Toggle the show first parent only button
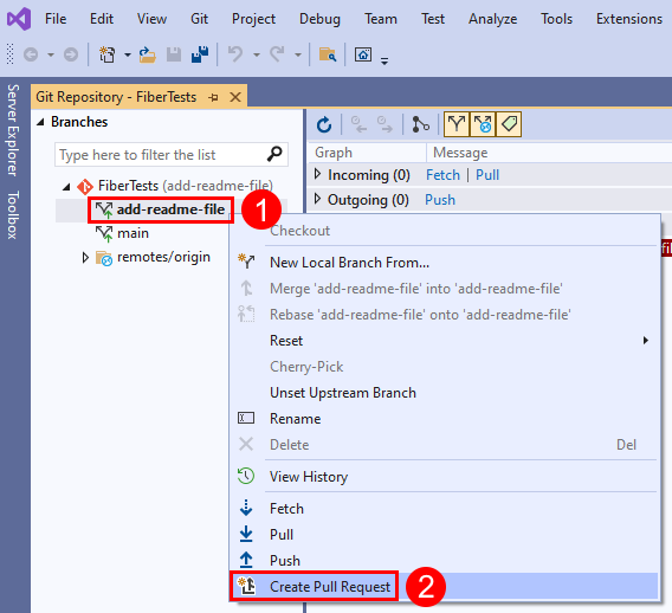The height and width of the screenshot is (613, 672). point(457,125)
